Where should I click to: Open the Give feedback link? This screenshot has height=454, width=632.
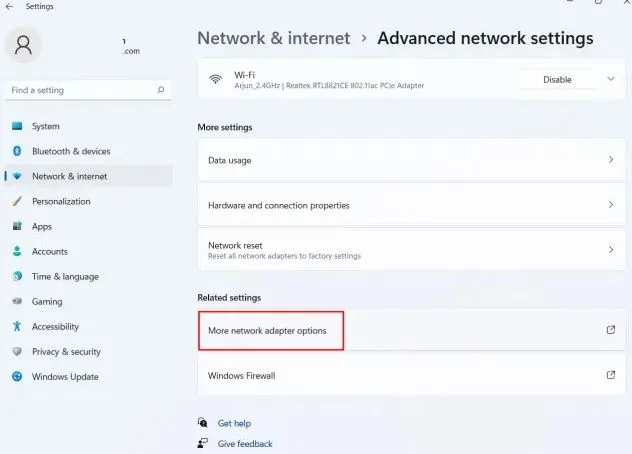(x=245, y=444)
